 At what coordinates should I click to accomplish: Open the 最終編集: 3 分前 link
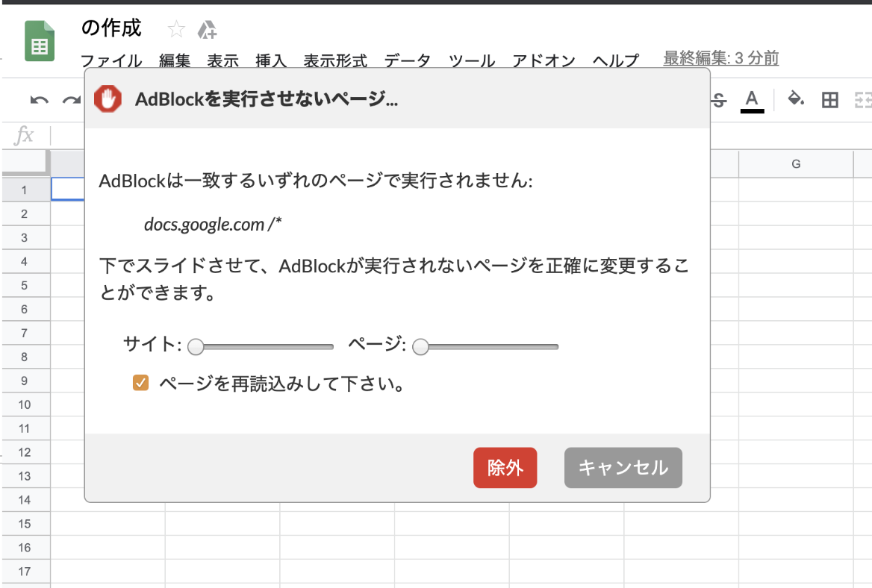pyautogui.click(x=720, y=57)
